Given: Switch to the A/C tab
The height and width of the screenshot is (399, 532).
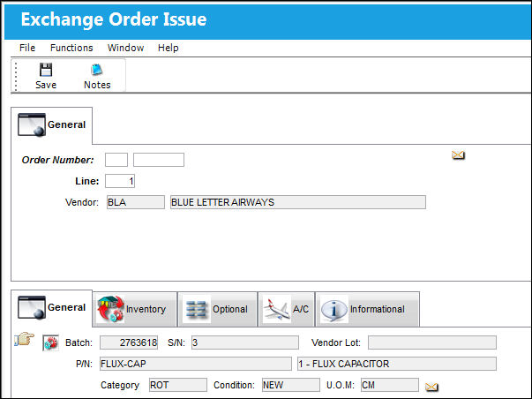Looking at the screenshot, I should (287, 309).
